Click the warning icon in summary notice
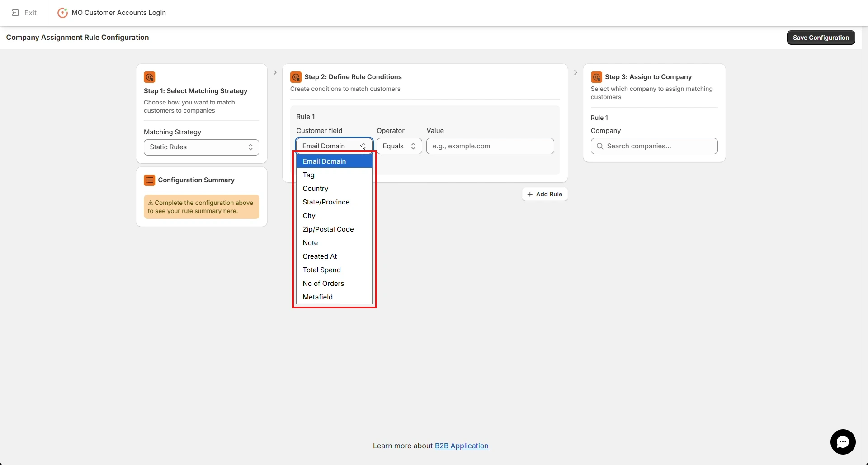Screen dimensions: 868x465 (151, 203)
